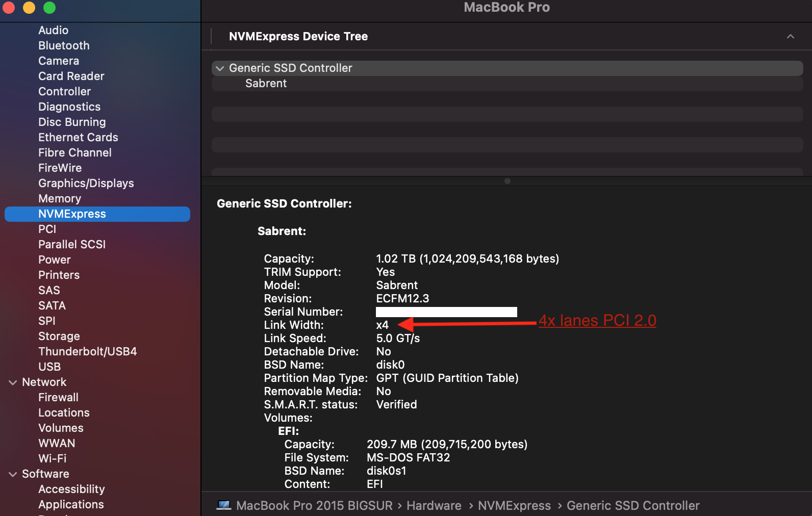Click the green full-screen window button
This screenshot has height=516, width=812.
pyautogui.click(x=49, y=7)
